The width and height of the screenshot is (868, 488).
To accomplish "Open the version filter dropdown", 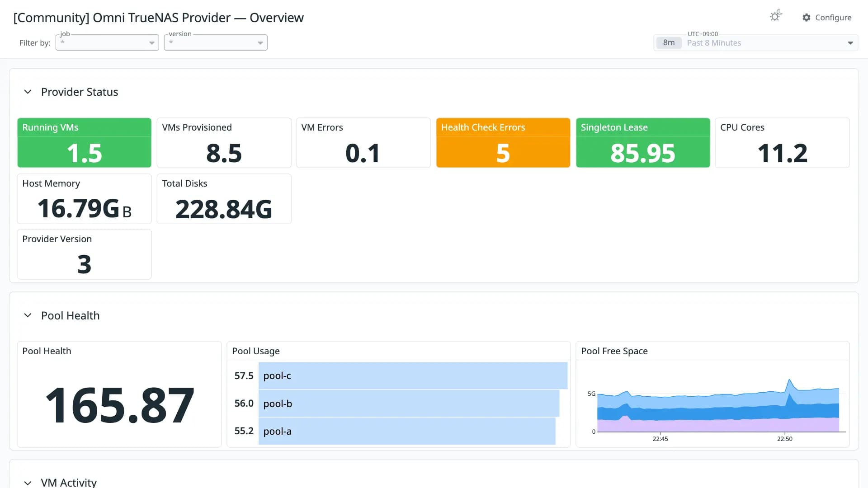I will (216, 42).
